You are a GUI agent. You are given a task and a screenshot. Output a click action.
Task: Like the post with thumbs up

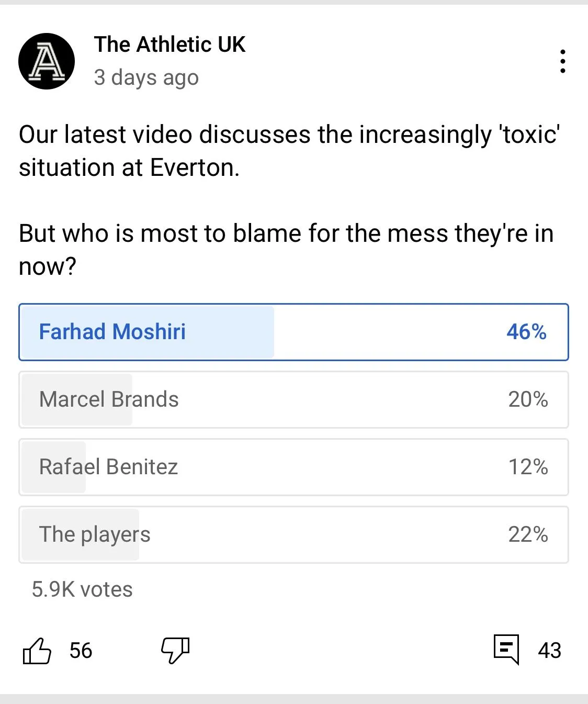tap(37, 651)
